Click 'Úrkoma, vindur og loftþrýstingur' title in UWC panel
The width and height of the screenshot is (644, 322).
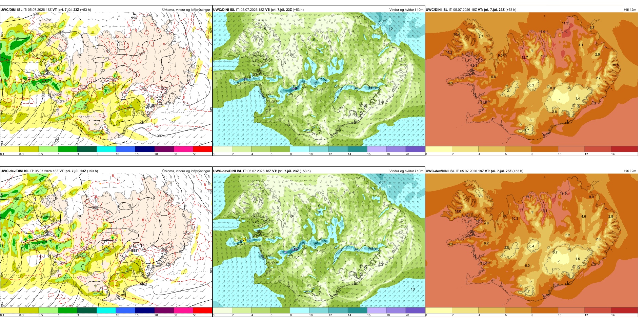point(186,9)
